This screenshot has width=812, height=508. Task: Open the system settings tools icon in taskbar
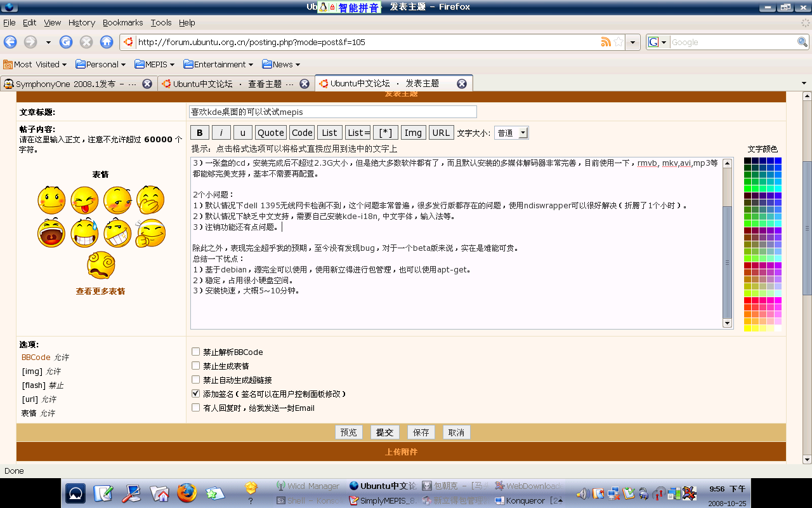point(131,493)
